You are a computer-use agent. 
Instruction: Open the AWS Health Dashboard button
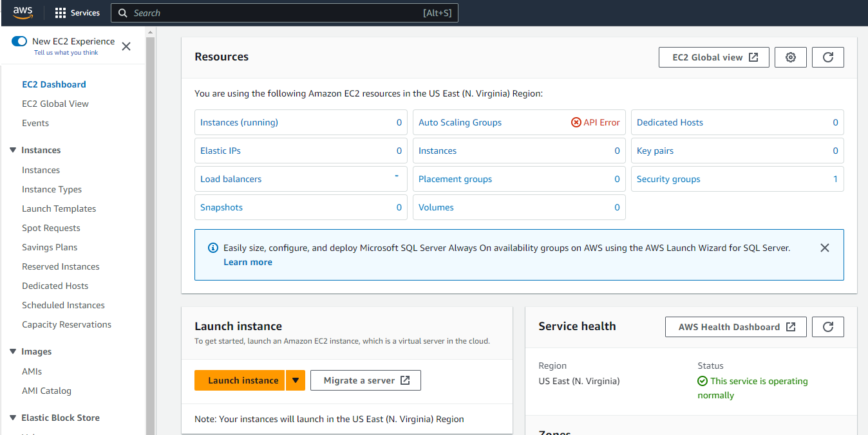click(x=735, y=327)
